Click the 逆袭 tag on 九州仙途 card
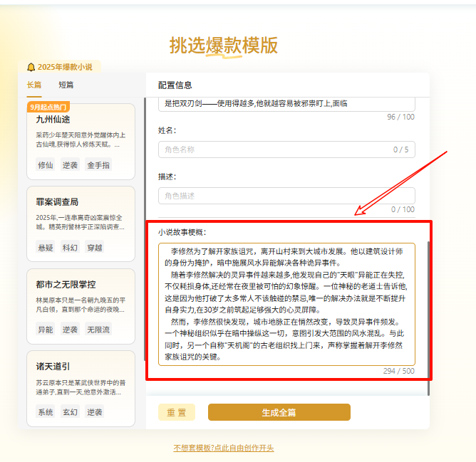 [70, 165]
